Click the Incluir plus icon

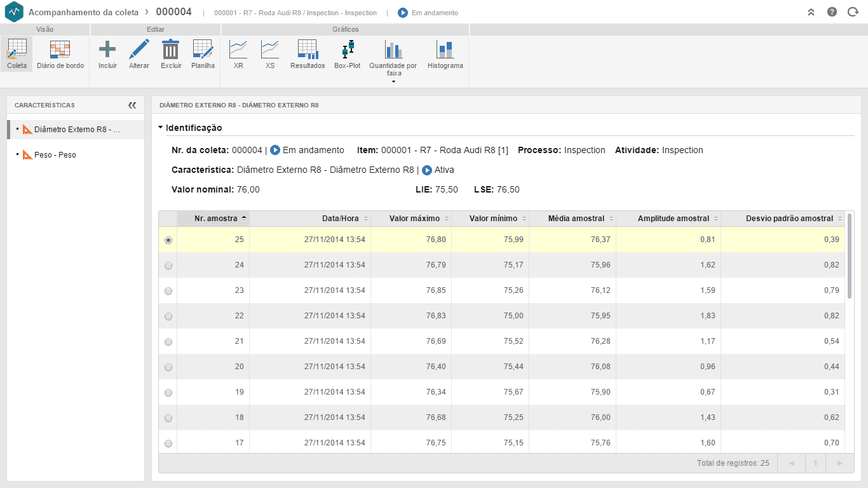click(107, 49)
